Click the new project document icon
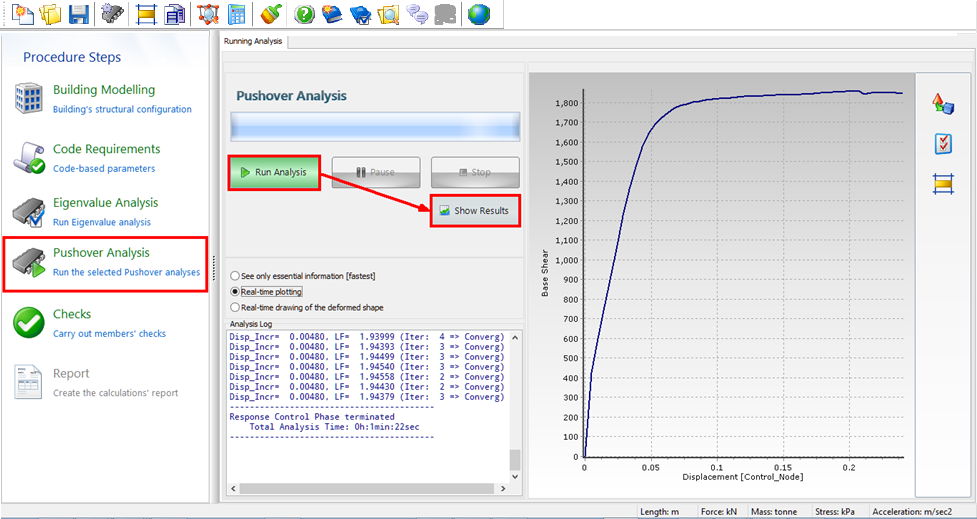Screen dimensions: 977x519 pos(22,14)
